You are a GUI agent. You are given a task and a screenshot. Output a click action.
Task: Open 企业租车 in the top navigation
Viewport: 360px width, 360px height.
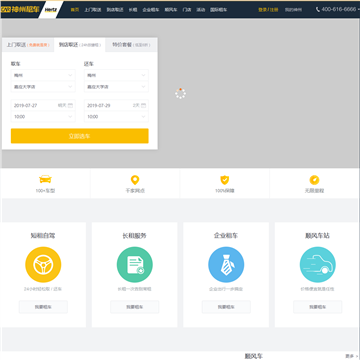click(x=151, y=10)
